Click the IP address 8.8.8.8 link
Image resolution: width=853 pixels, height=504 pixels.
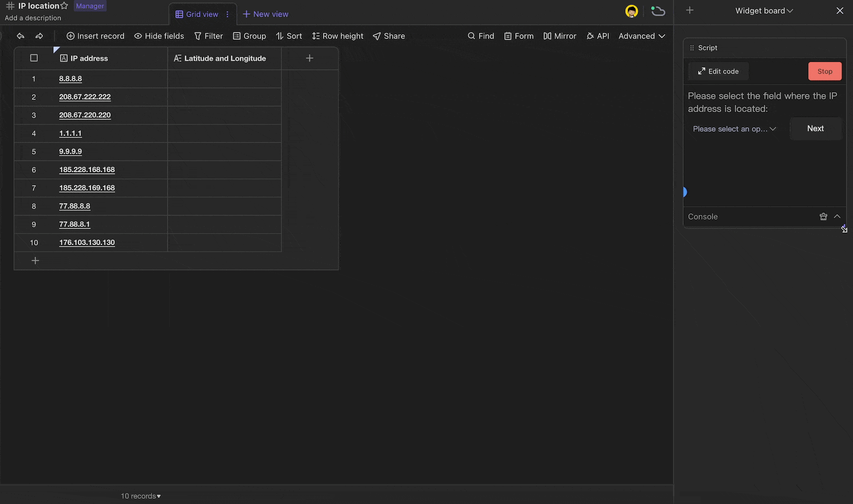click(70, 78)
